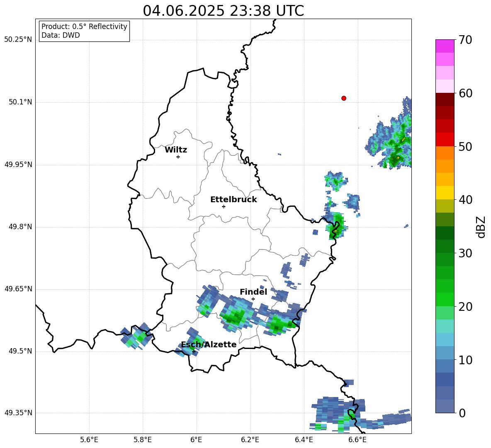The image size is (491, 448).
Task: Click the 50.1°N latitude label
Action: [20, 102]
